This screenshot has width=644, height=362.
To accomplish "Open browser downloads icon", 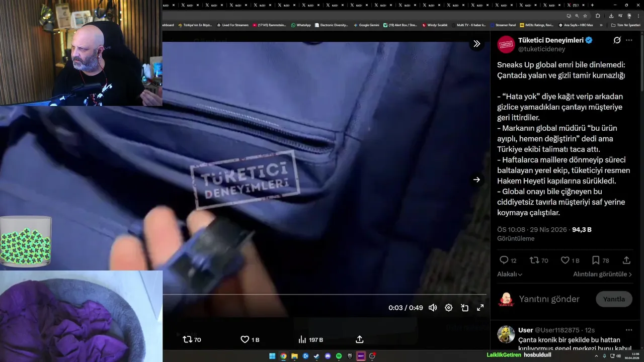I will click(611, 16).
